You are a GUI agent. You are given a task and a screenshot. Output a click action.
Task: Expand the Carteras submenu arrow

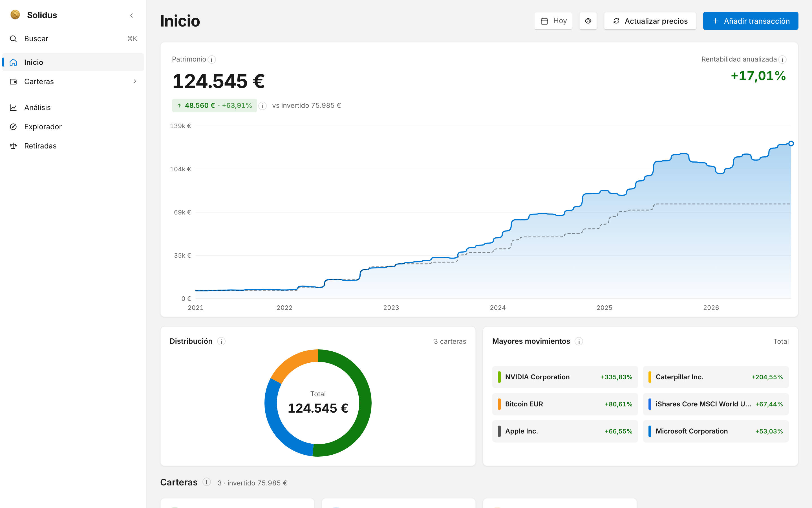[135, 81]
